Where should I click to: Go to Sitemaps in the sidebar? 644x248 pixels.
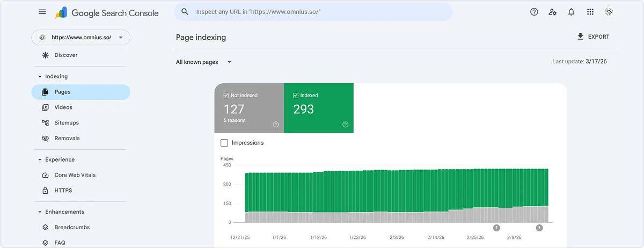(67, 123)
